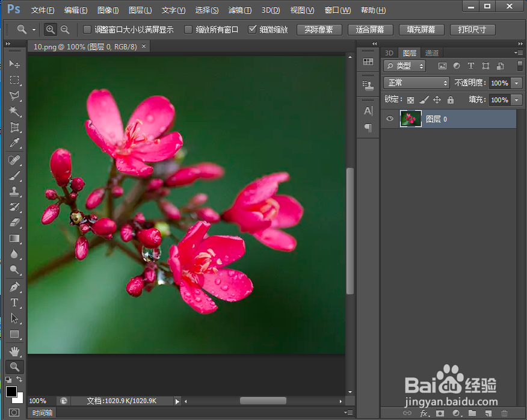Select the Crop tool
Screen dimensions: 527x420
(14, 127)
